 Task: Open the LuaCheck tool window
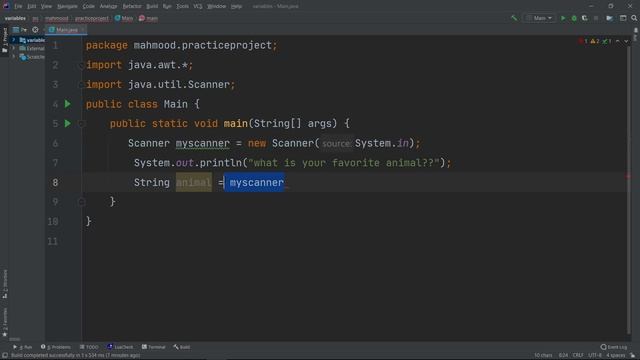point(120,347)
